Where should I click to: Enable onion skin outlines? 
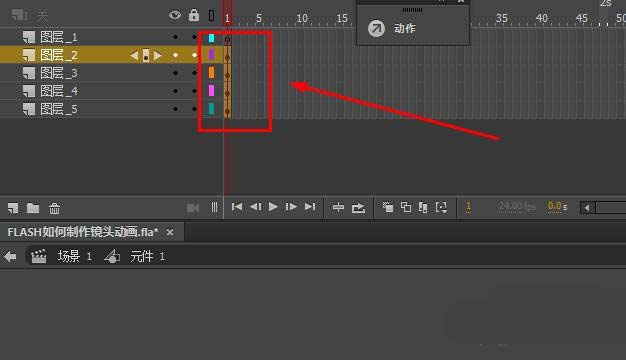[406, 207]
